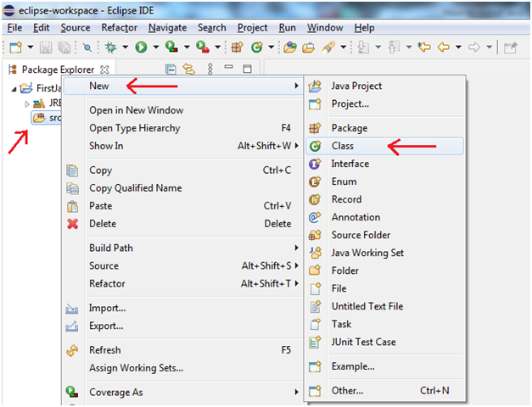Screen dimensions: 532x407
Task: Choose Record from the New submenu
Action: tap(384, 199)
